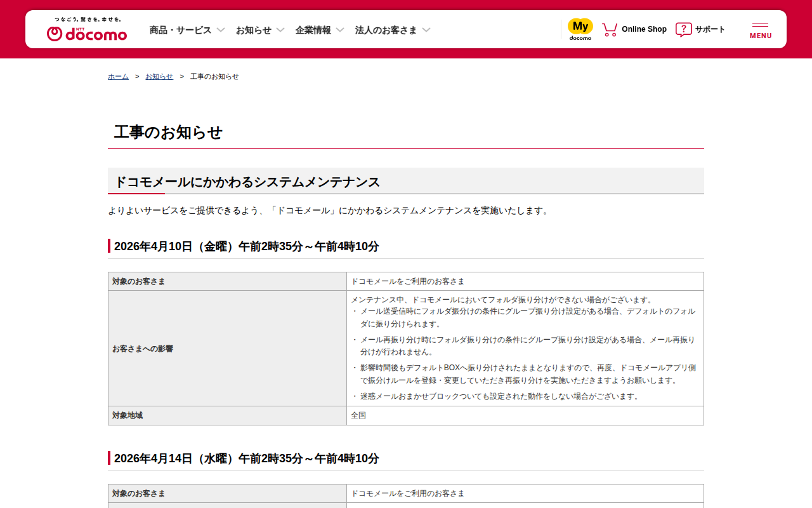Click ドコモメールをご利用のお客さま cell under April 10
The image size is (812, 508).
pos(525,281)
